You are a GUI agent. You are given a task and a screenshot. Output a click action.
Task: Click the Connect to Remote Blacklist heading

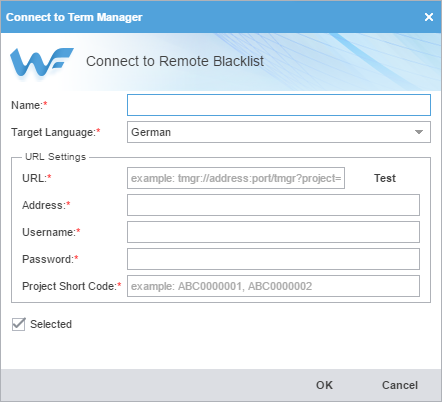[175, 61]
